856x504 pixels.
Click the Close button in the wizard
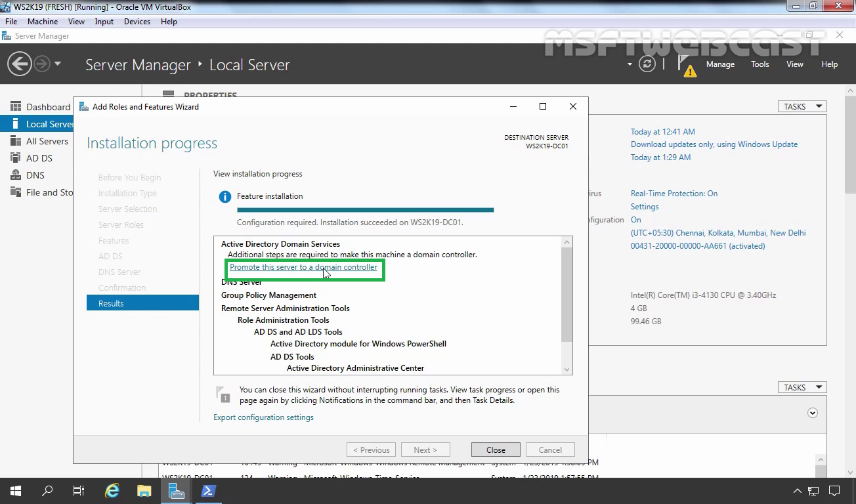(x=496, y=450)
